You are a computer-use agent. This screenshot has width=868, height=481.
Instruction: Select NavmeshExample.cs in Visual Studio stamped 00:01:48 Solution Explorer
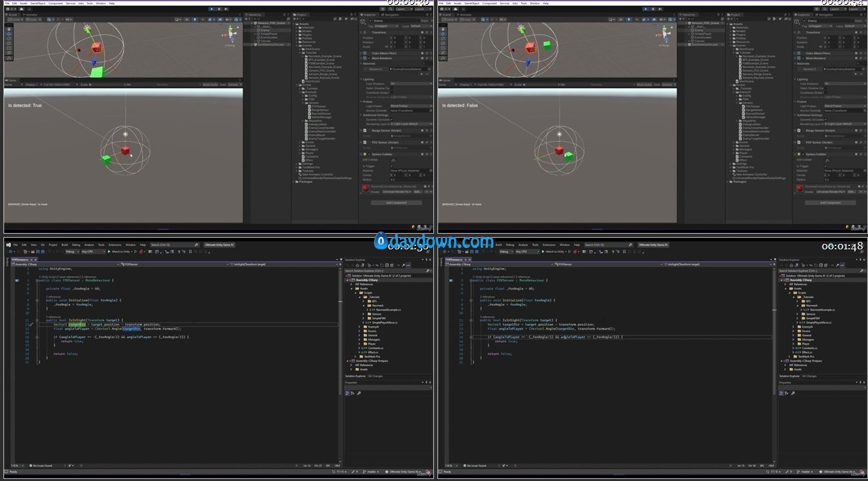point(821,310)
